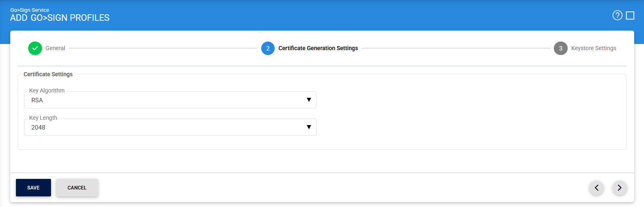The image size is (644, 207).
Task: Open the RSA Key Algorithm combo box
Action: coord(163,100)
